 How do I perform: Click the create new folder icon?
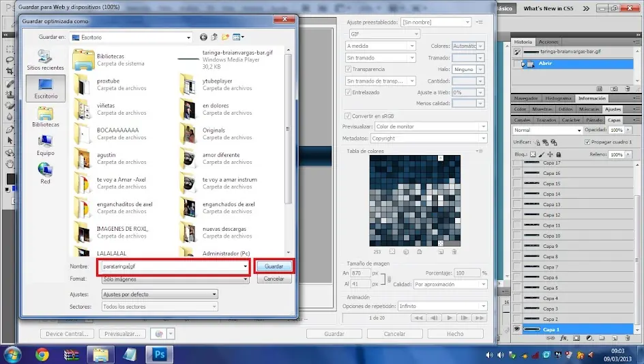click(x=225, y=38)
